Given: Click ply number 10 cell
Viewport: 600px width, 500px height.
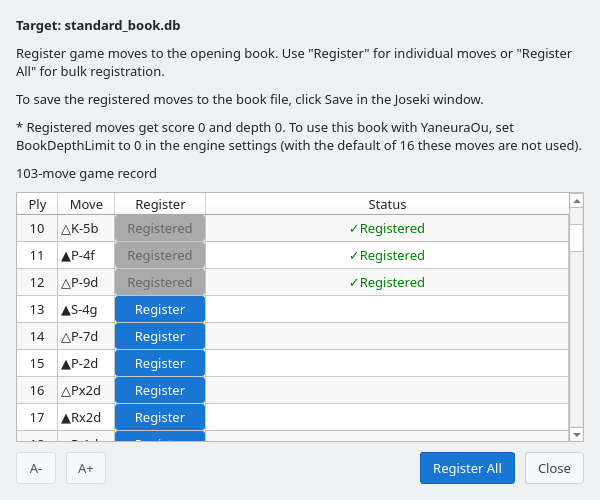Looking at the screenshot, I should [x=37, y=228].
